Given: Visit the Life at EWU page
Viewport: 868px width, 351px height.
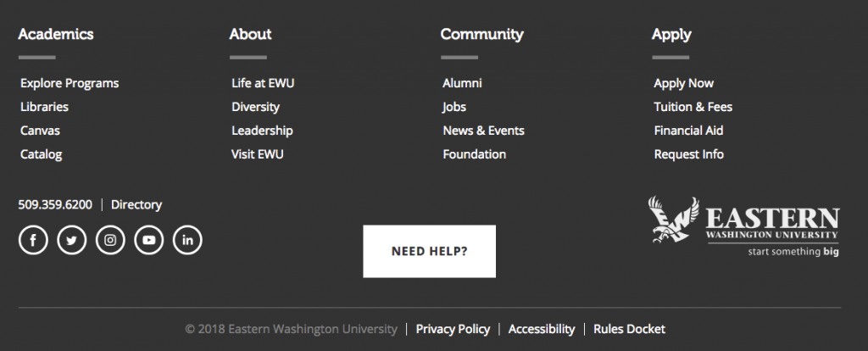Looking at the screenshot, I should pos(263,83).
